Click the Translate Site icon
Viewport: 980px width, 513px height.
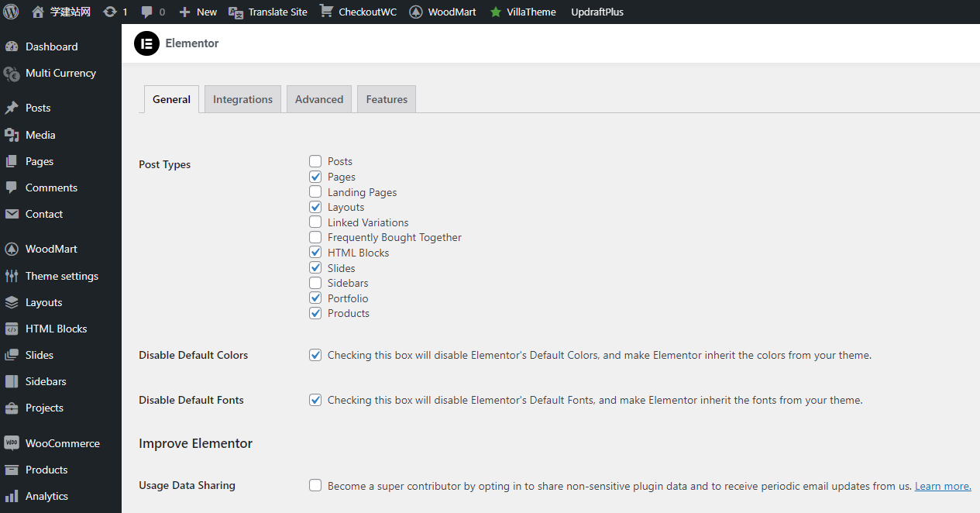click(x=235, y=12)
